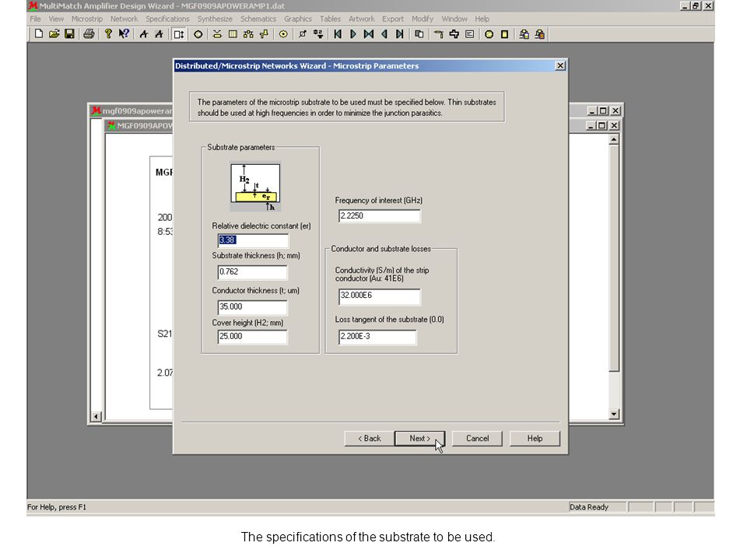Click the Help button in the wizard dialog
This screenshot has width=747, height=560.
click(535, 439)
